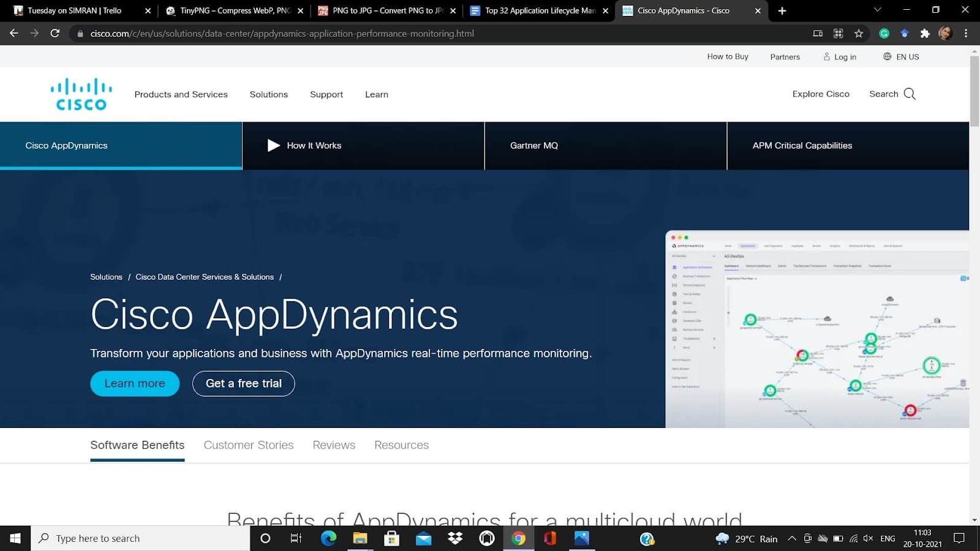980x551 pixels.
Task: Select Software Benefits tab
Action: pyautogui.click(x=137, y=445)
